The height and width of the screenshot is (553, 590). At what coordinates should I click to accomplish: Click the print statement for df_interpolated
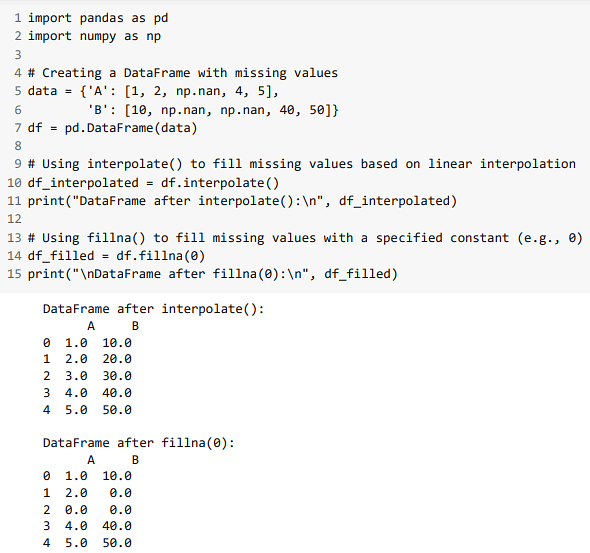242,201
